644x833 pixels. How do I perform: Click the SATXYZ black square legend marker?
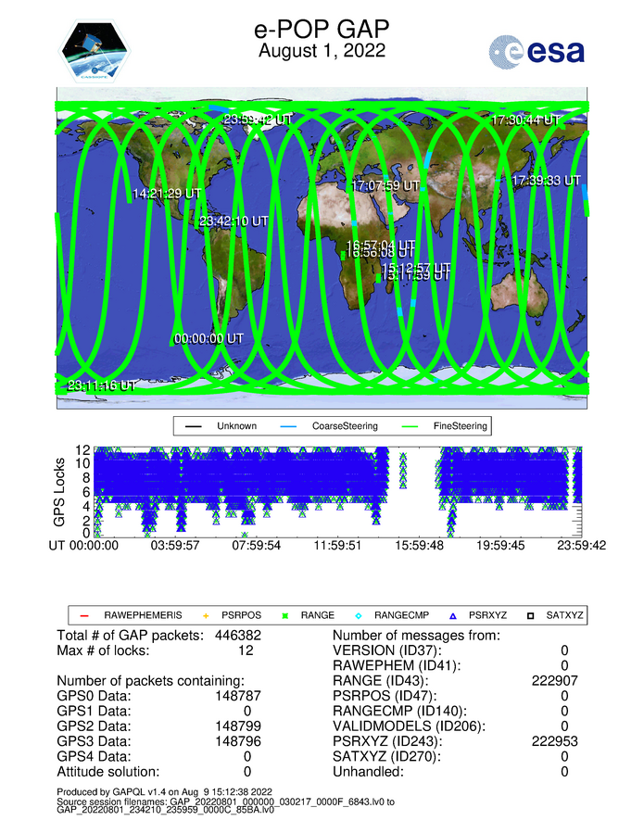(533, 614)
